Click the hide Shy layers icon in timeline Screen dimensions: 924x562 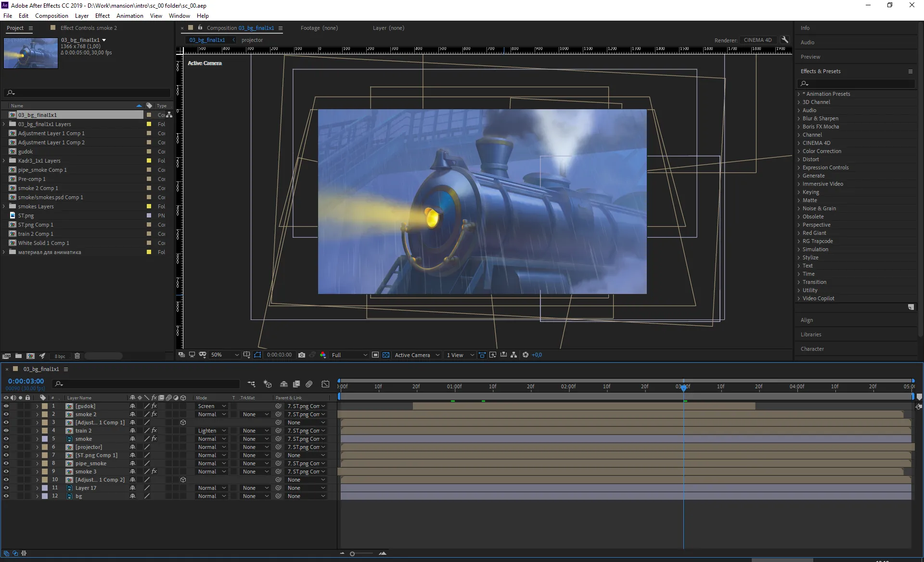point(284,384)
